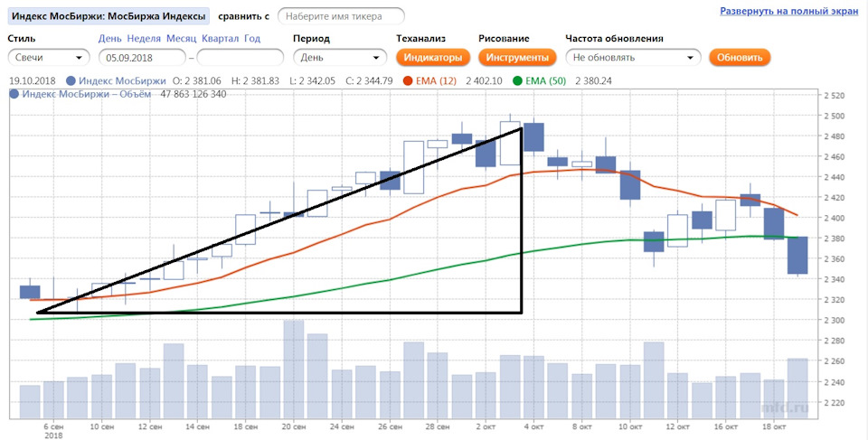Viewport: 868px width, 440px height.
Task: Click the volume value 47 863 126 340
Action: [193, 94]
